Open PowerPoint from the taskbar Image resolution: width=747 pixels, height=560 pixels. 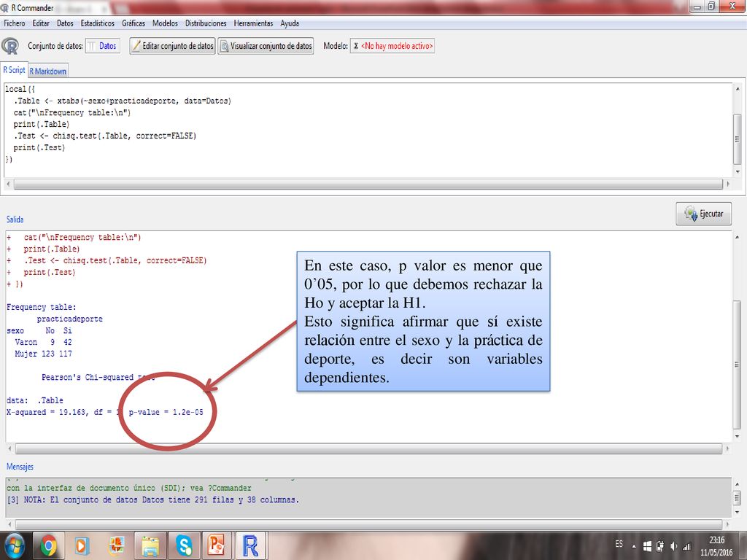coord(217,545)
